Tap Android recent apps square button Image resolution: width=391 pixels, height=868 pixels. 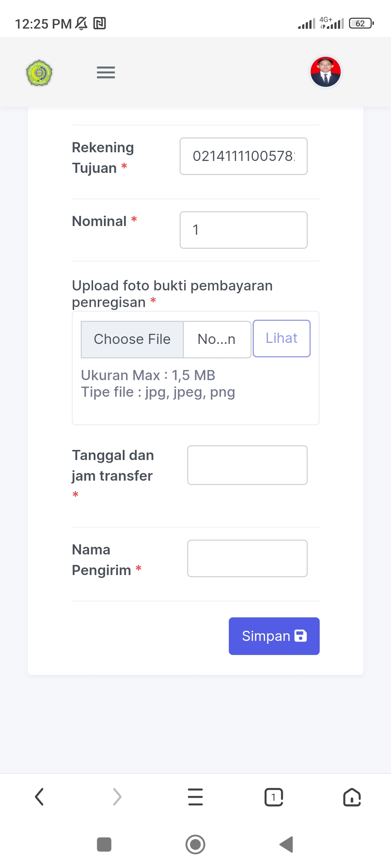pos(104,844)
